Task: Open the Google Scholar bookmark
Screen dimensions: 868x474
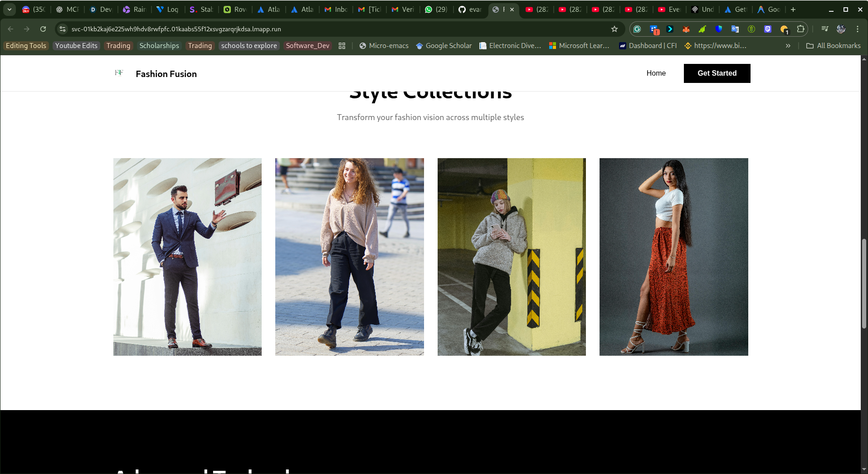Action: pos(444,46)
